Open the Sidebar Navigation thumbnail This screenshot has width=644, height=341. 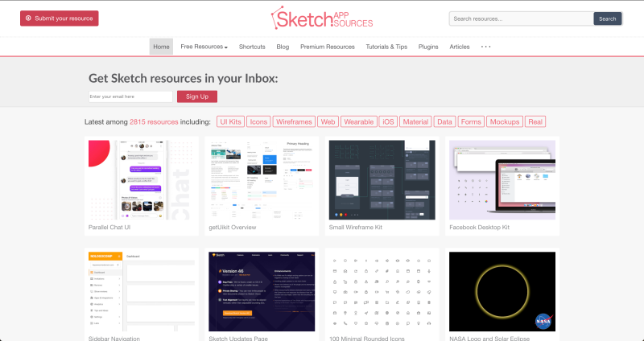(142, 291)
